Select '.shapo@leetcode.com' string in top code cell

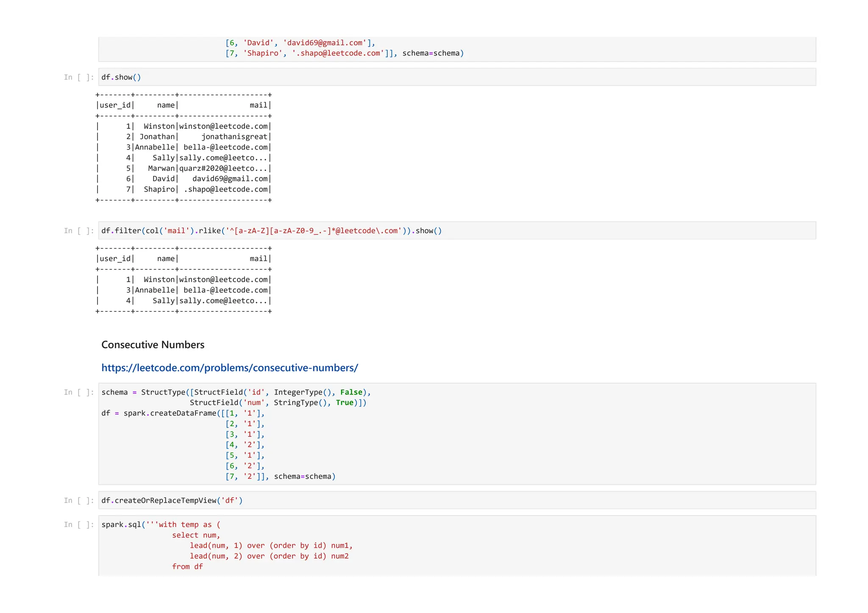(x=338, y=53)
